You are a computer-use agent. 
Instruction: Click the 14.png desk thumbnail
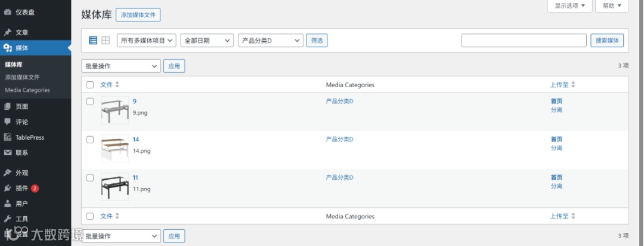pos(115,149)
